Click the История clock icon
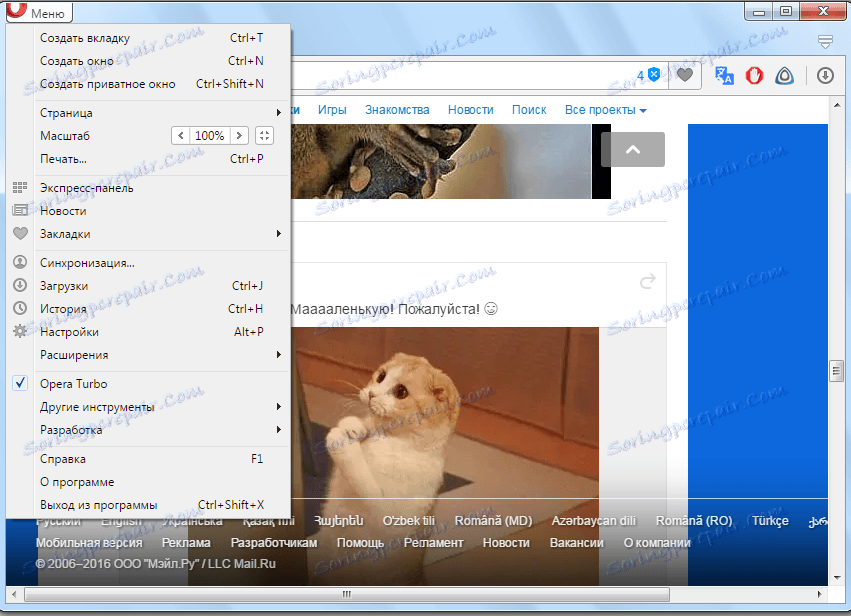Viewport: 851px width, 616px height. [x=20, y=308]
